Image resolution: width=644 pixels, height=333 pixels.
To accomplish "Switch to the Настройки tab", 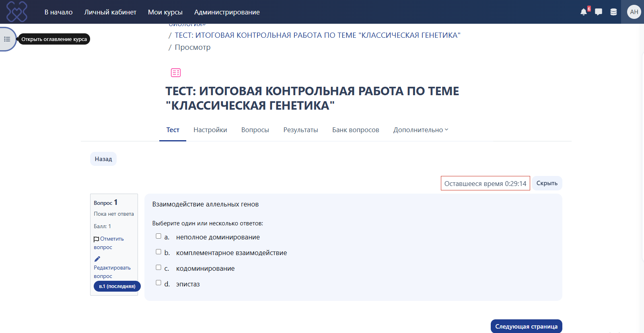I will pyautogui.click(x=210, y=130).
